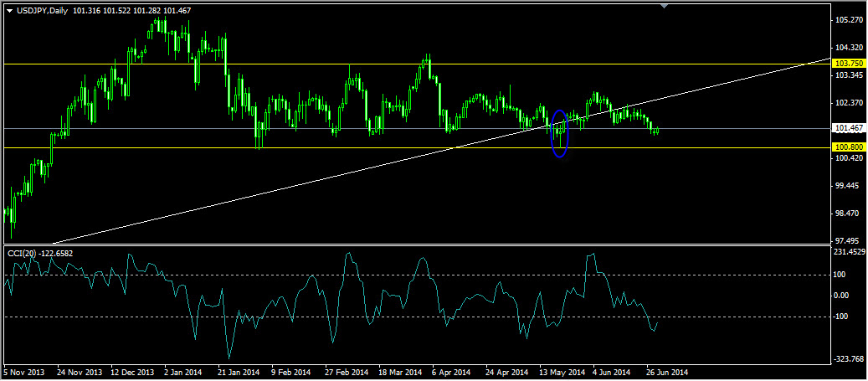Click the 27 Feb 2014 date label
Image resolution: width=868 pixels, height=381 pixels.
[x=347, y=372]
